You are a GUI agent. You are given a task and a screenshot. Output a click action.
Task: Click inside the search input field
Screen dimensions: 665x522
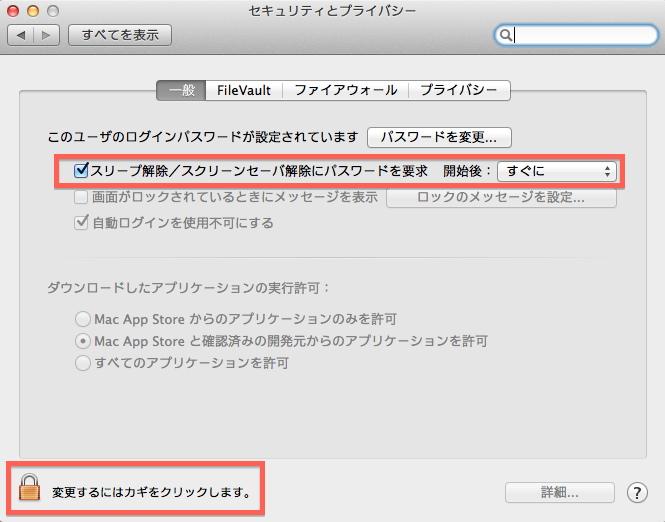[x=580, y=35]
